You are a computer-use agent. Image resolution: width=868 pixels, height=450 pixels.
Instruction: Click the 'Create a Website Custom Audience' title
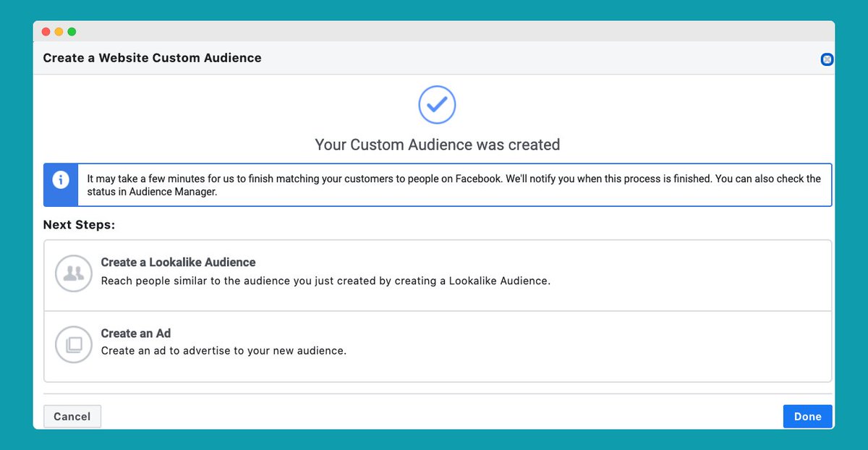click(152, 58)
